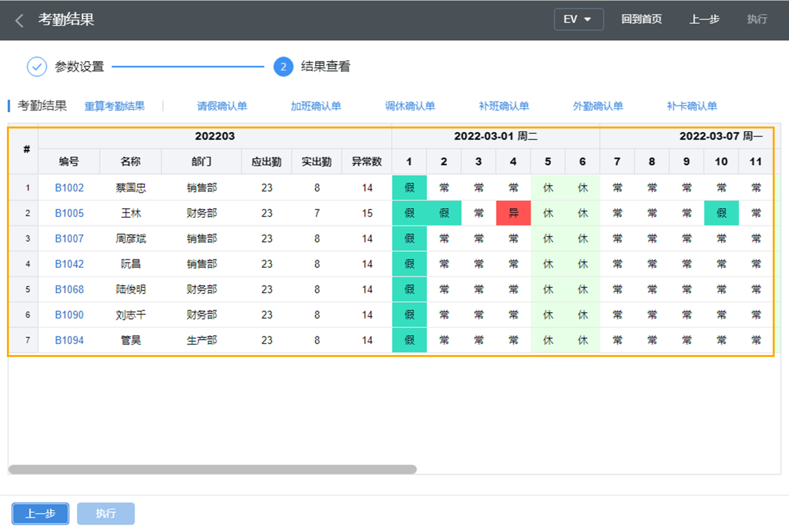The height and width of the screenshot is (532, 789).
Task: Click 王林's 假 cell on day 2
Action: pyautogui.click(x=444, y=213)
